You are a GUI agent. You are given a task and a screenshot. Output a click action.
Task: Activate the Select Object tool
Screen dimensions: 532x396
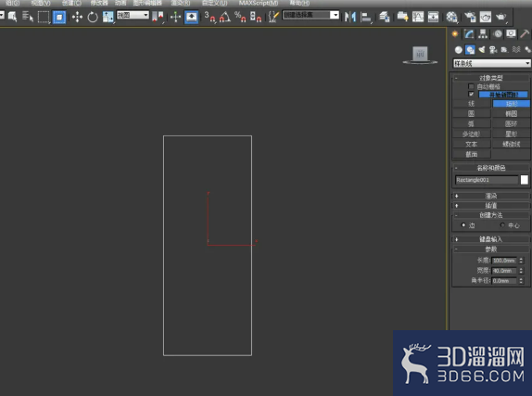[x=13, y=17]
